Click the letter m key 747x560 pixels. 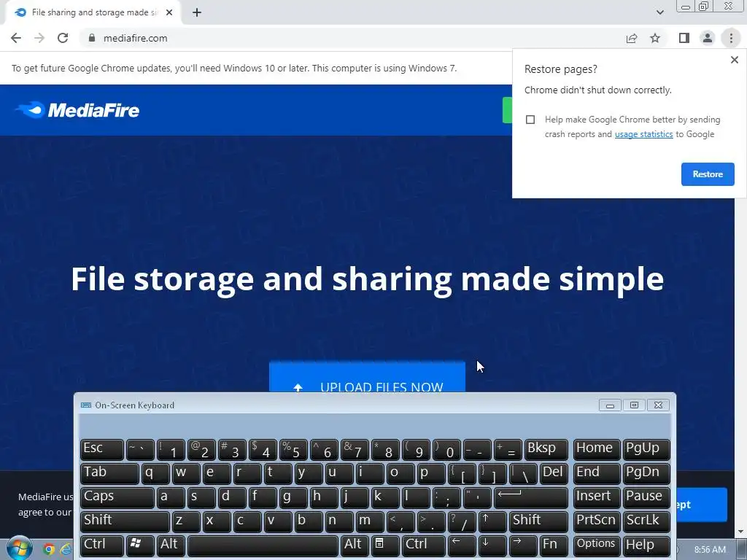tap(370, 521)
